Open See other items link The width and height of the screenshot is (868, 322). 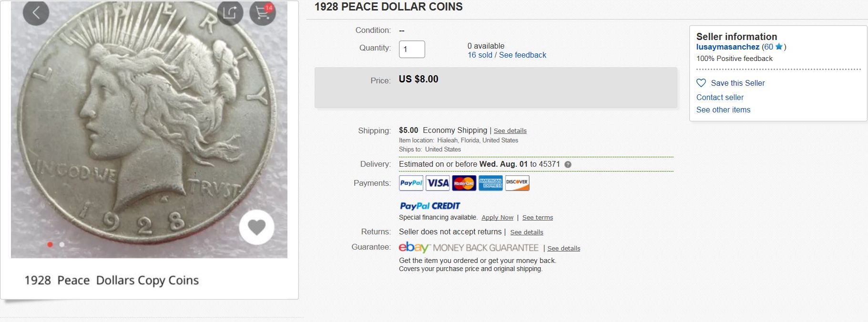pos(723,110)
